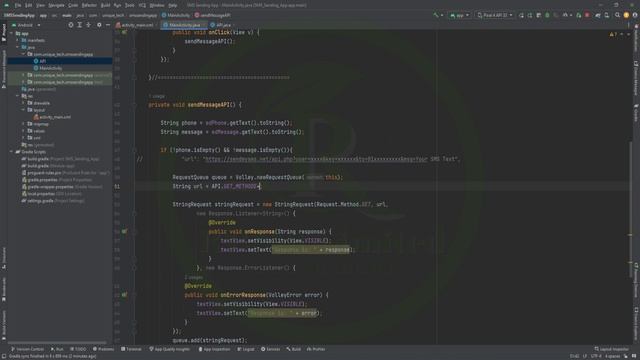This screenshot has height=360, width=640.
Task: Open Project panel options gear
Action: coord(99,25)
